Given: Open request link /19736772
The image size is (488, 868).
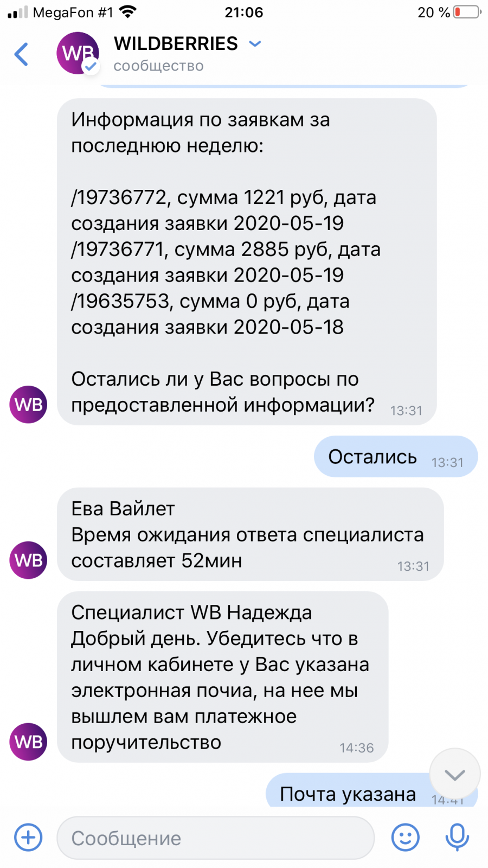Looking at the screenshot, I should (119, 197).
